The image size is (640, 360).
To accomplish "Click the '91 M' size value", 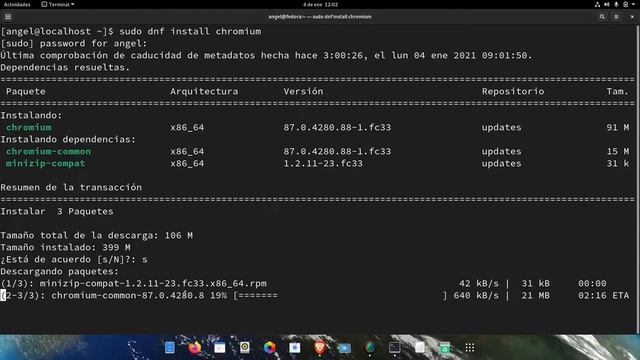I will click(x=618, y=127).
